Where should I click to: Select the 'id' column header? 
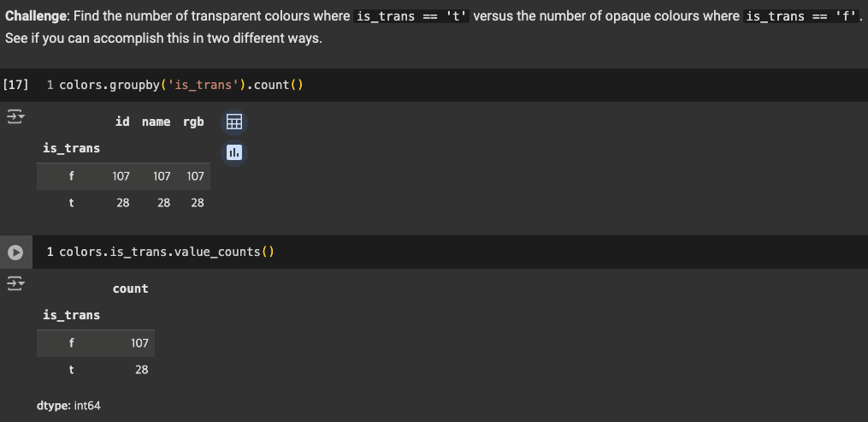122,122
